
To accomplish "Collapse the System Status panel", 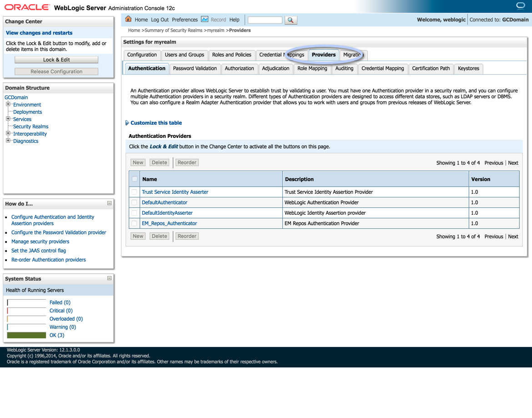I will point(109,278).
